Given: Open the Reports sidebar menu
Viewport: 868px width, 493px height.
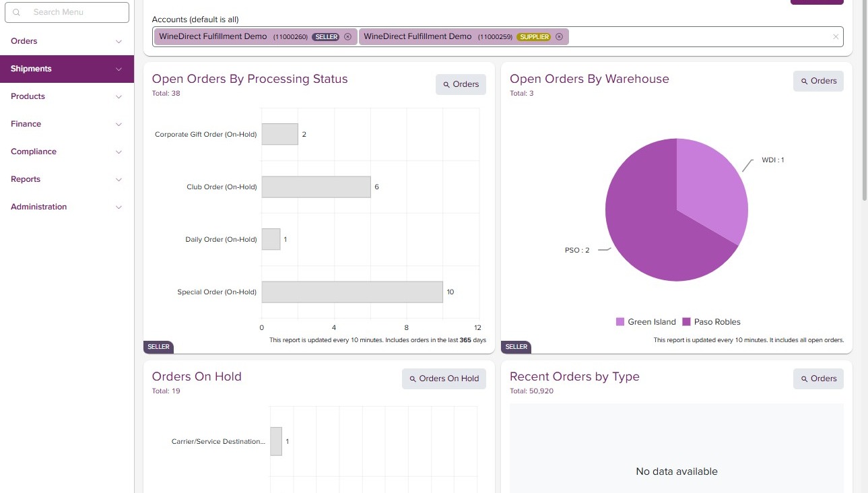Looking at the screenshot, I should [67, 179].
